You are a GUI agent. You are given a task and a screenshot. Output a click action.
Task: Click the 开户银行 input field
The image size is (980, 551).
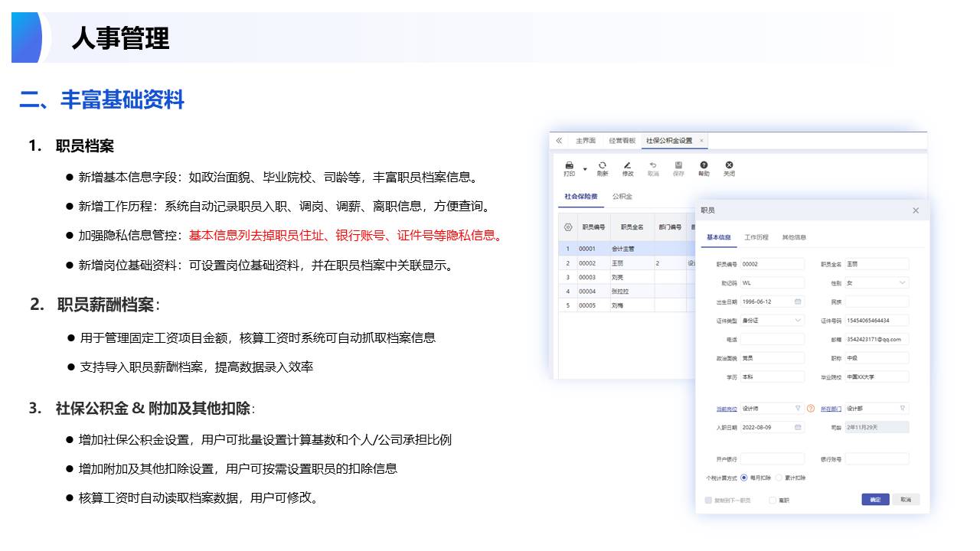[773, 459]
